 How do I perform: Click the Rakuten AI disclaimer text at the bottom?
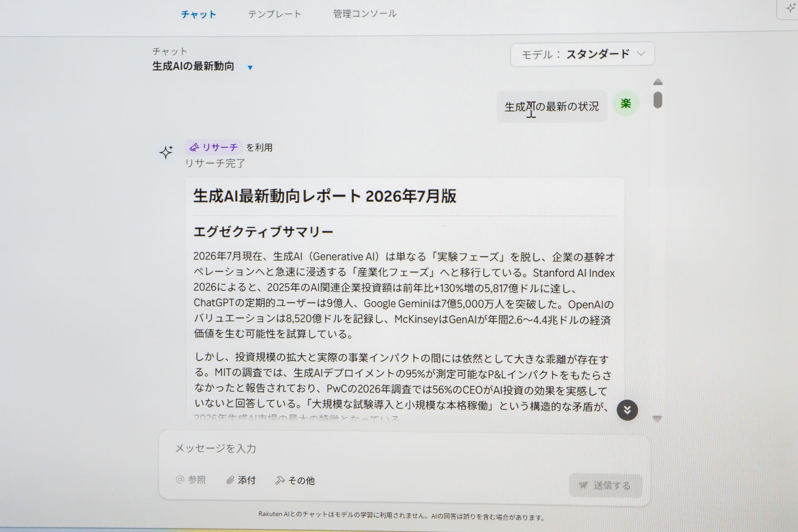[x=401, y=516]
